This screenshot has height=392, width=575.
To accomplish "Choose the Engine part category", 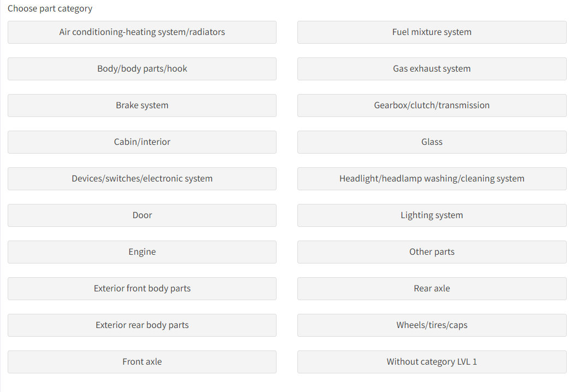I will pyautogui.click(x=142, y=252).
